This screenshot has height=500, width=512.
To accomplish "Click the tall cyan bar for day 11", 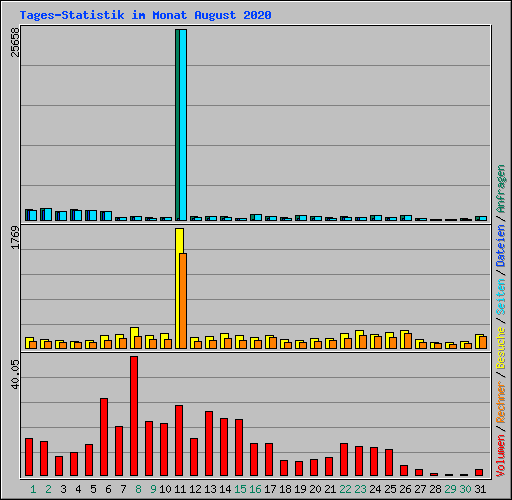I will coord(183,125).
